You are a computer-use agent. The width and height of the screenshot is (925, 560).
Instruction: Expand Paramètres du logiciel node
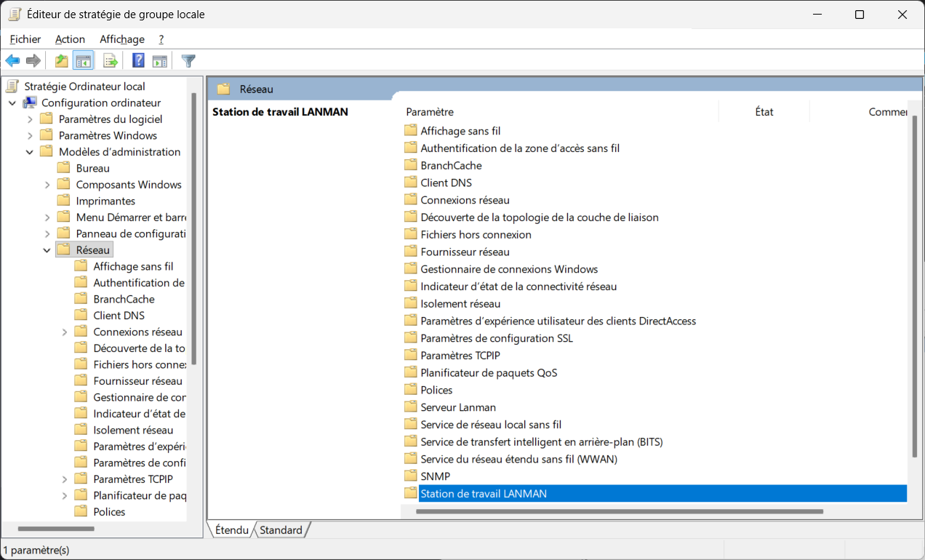click(30, 119)
